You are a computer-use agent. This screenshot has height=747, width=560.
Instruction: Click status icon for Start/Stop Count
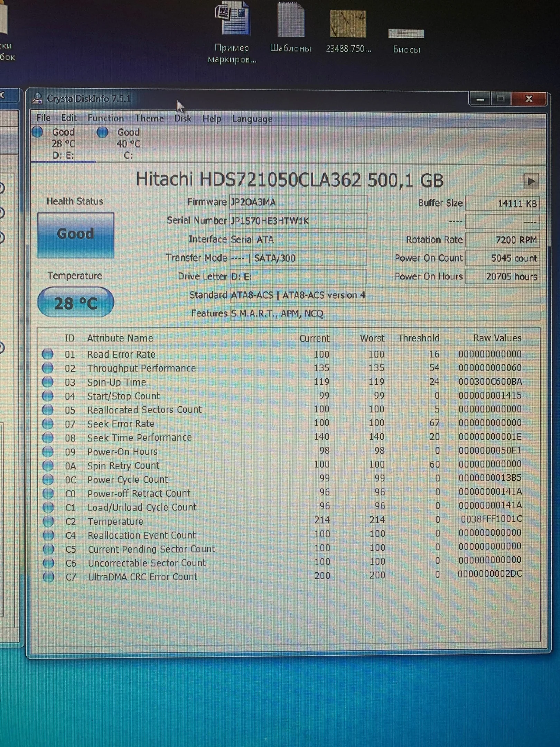click(48, 396)
